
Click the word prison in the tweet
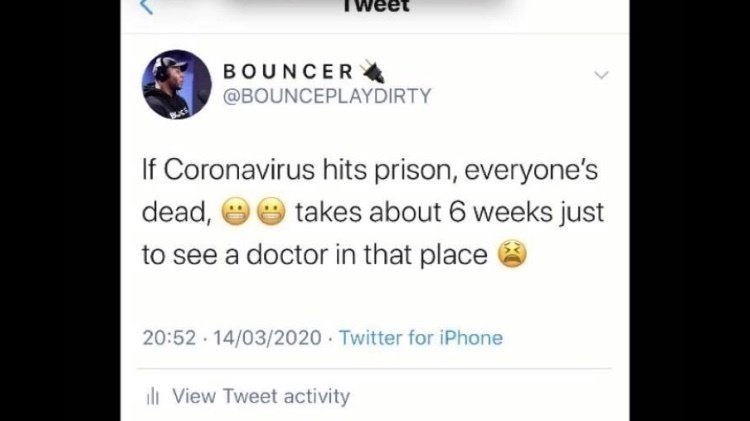point(413,171)
